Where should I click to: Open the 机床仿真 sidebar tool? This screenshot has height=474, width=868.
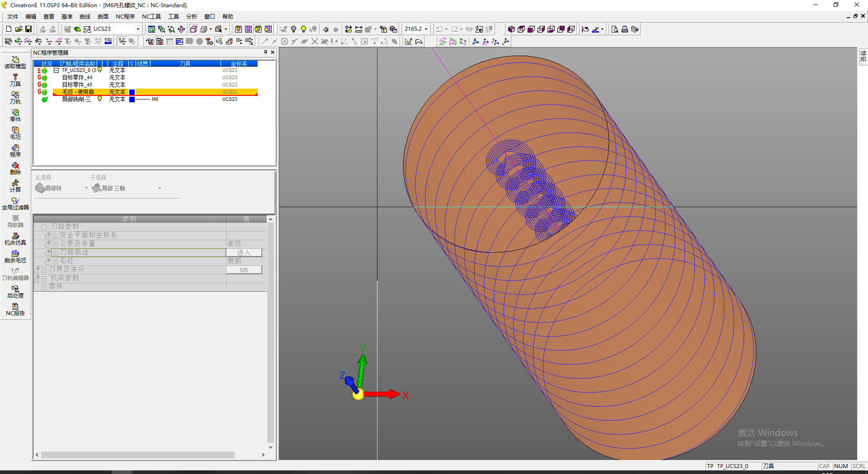tap(15, 239)
